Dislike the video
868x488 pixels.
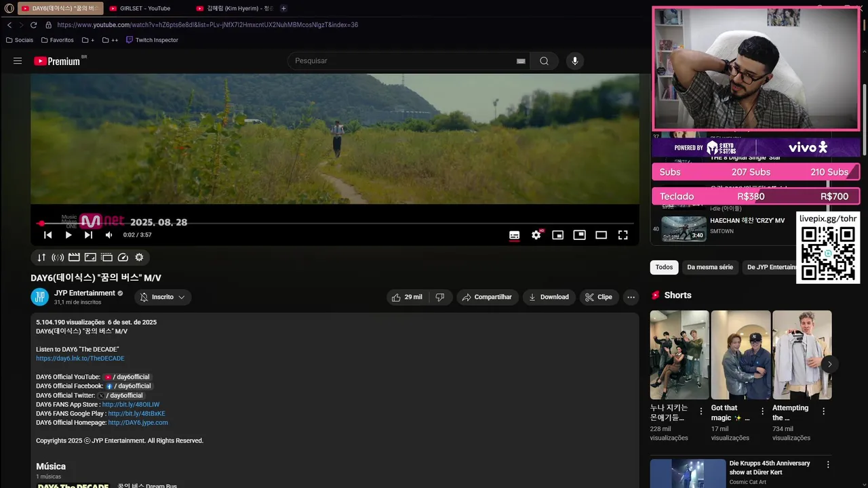pos(440,297)
